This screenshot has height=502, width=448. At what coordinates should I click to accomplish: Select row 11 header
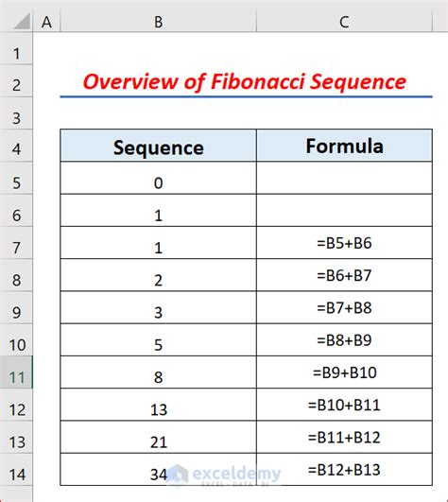tap(16, 372)
